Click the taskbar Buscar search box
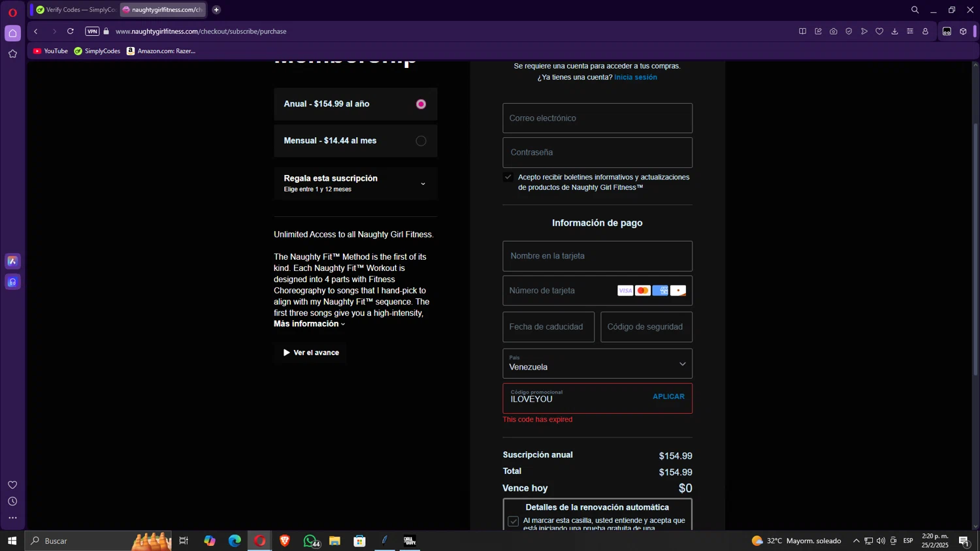This screenshot has width=980, height=551. coord(98,541)
